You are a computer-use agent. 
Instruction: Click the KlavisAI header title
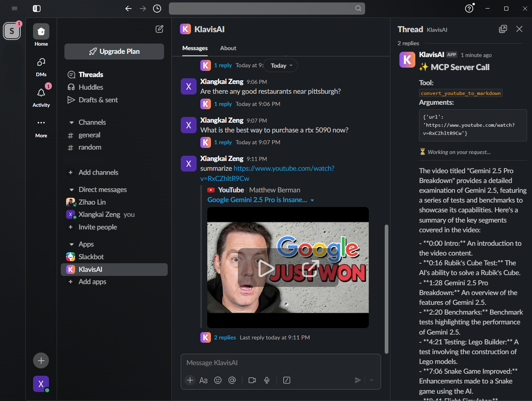click(x=209, y=29)
